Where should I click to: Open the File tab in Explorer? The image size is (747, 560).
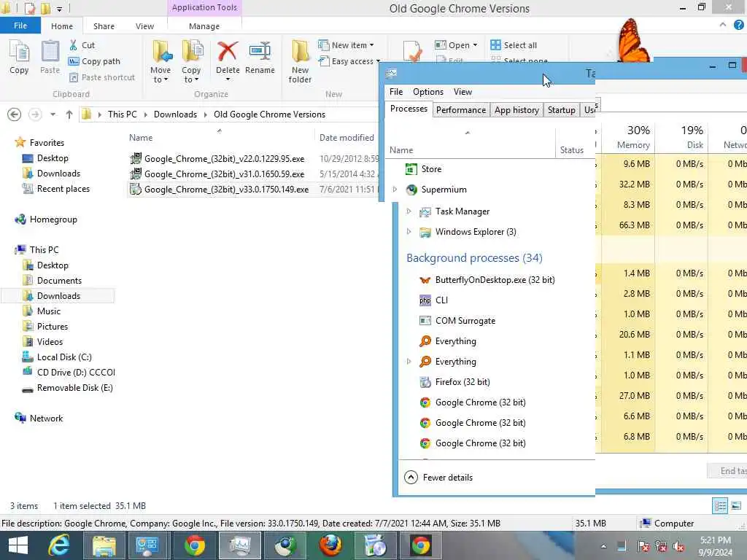(20, 26)
